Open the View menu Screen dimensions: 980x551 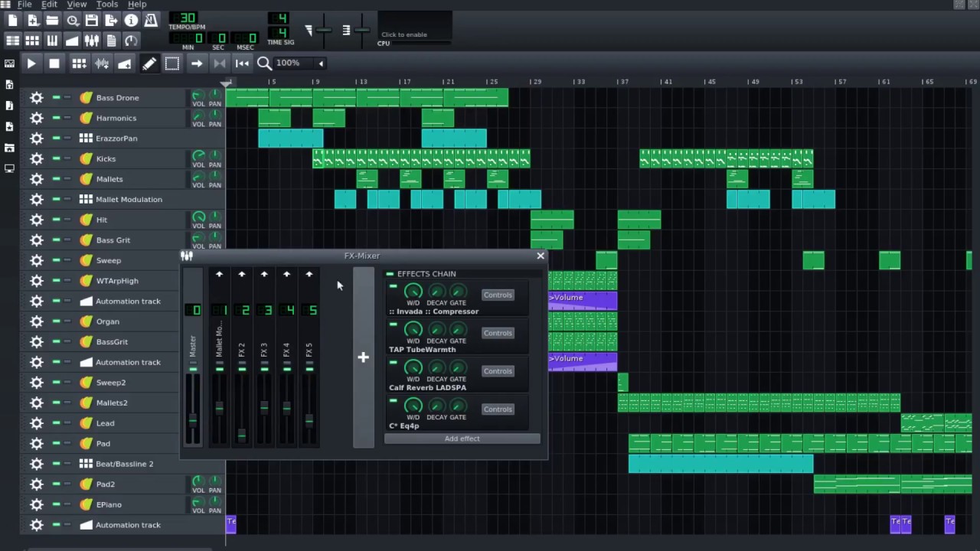tap(77, 5)
